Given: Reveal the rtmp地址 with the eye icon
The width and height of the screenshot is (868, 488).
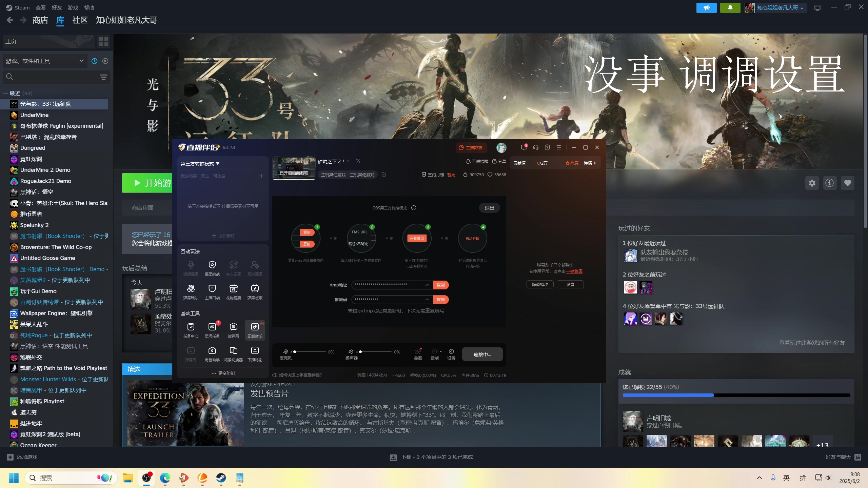Looking at the screenshot, I should pos(427,285).
